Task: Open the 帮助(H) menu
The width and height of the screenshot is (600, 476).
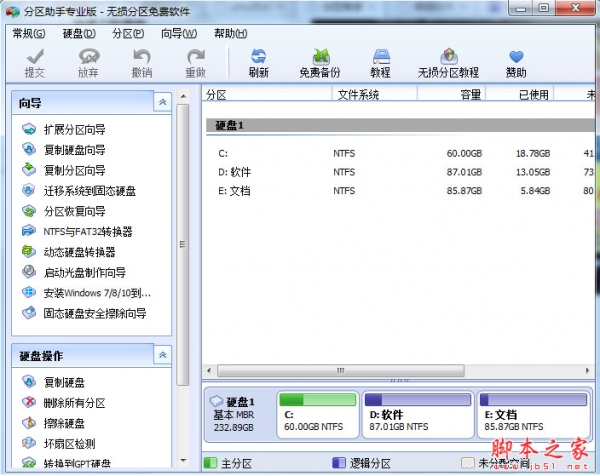Action: [231, 34]
